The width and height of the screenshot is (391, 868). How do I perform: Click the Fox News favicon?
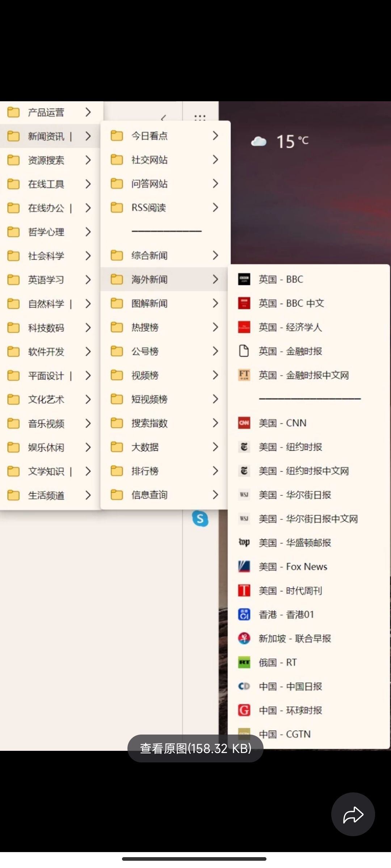[244, 566]
